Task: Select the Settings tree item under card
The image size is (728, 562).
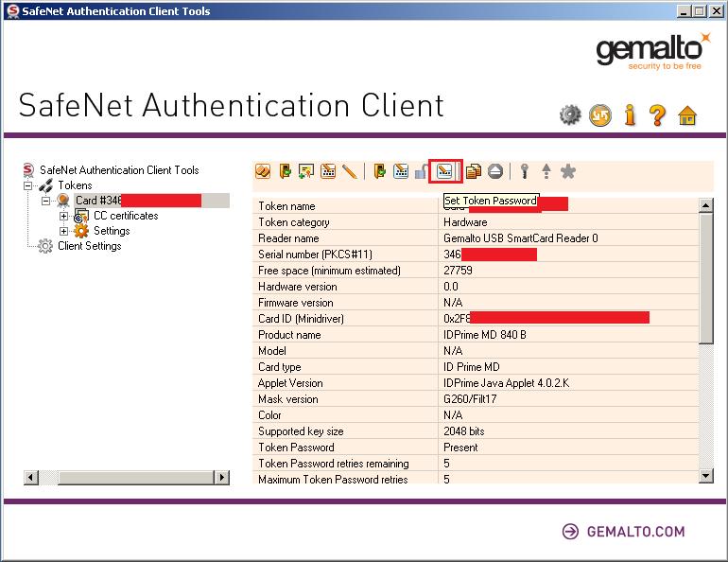Action: click(x=112, y=231)
